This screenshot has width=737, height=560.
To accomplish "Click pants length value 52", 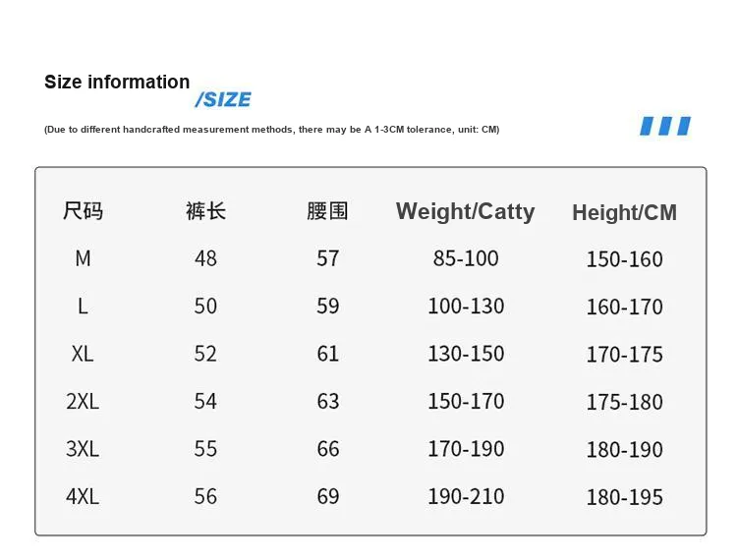I will (x=205, y=354).
